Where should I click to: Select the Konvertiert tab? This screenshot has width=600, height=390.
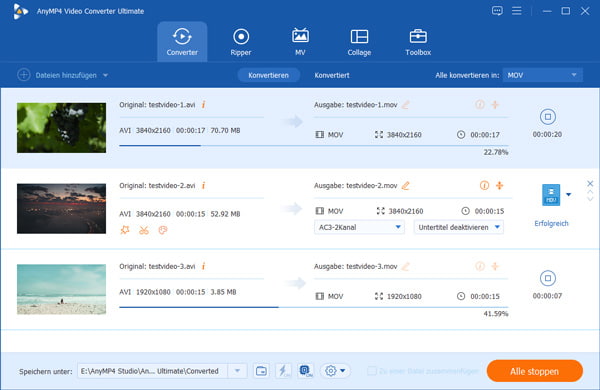click(x=332, y=75)
